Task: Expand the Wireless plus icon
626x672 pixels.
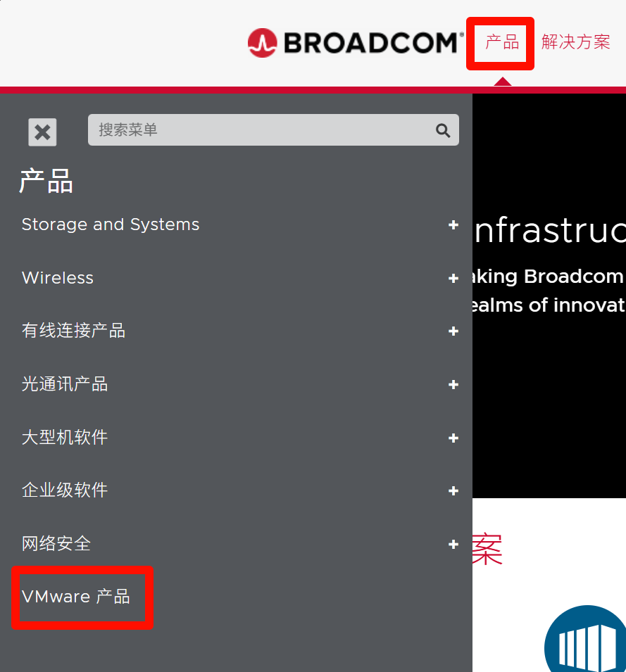Action: 453,279
